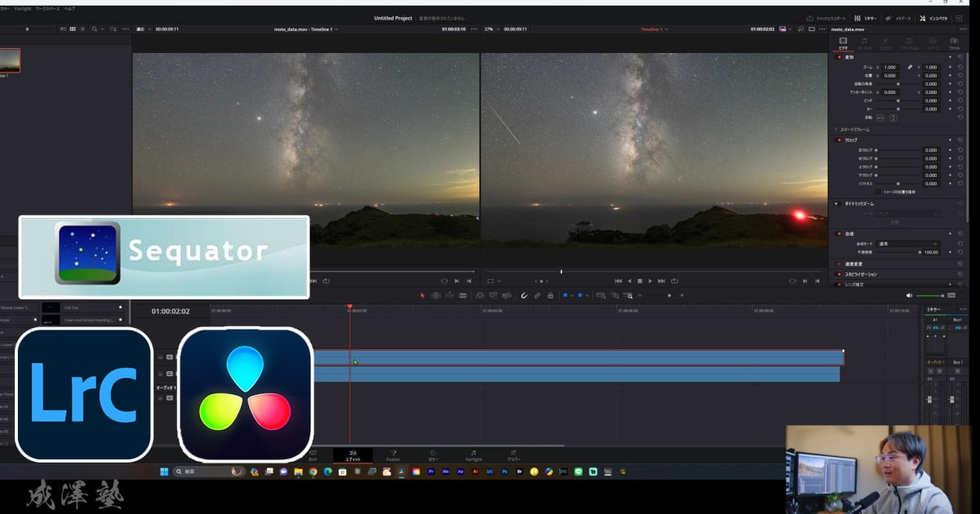980x514 pixels.
Task: Toggle the メタデータ panel button
Action: [898, 18]
